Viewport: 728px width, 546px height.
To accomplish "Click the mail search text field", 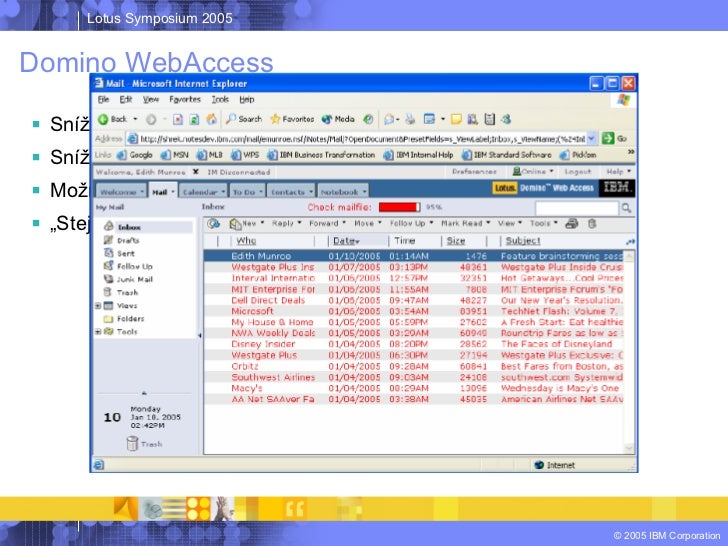I will pyautogui.click(x=577, y=208).
